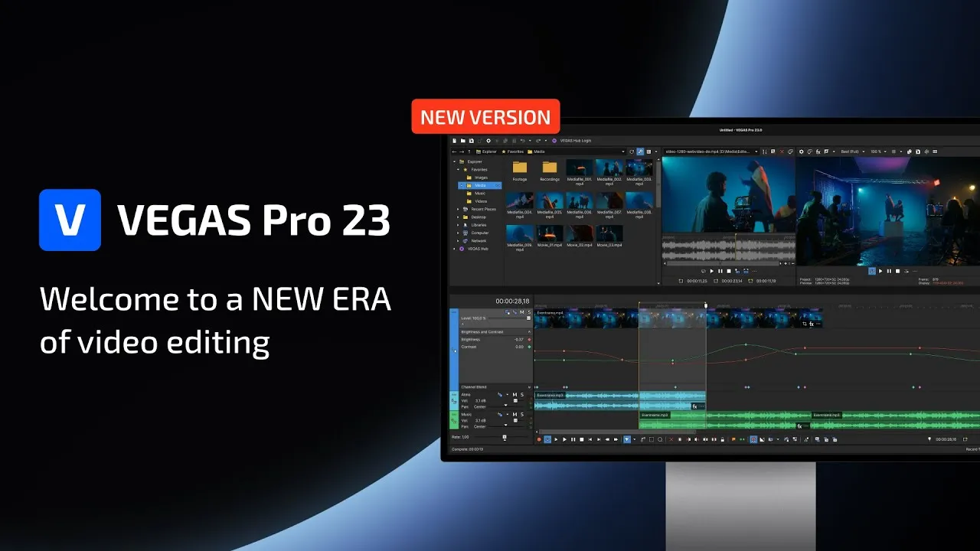Click the timeline record button
Screen dimensions: 980x551
coord(539,439)
